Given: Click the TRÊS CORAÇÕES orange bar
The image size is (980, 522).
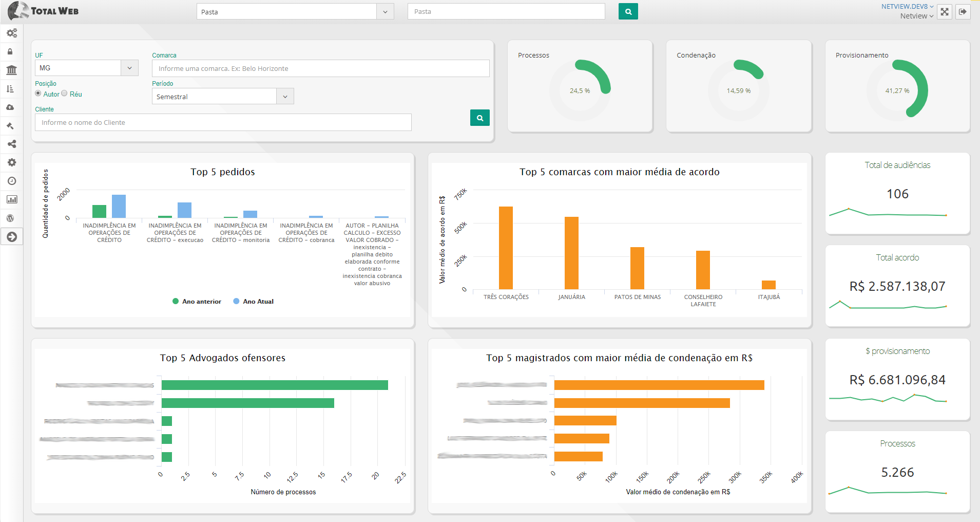Looking at the screenshot, I should 506,248.
